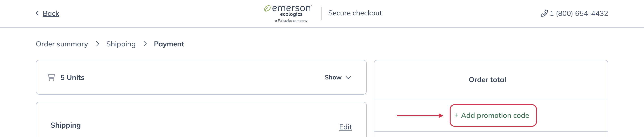The width and height of the screenshot is (644, 137).
Task: Click the shopping cart icon
Action: click(x=51, y=77)
